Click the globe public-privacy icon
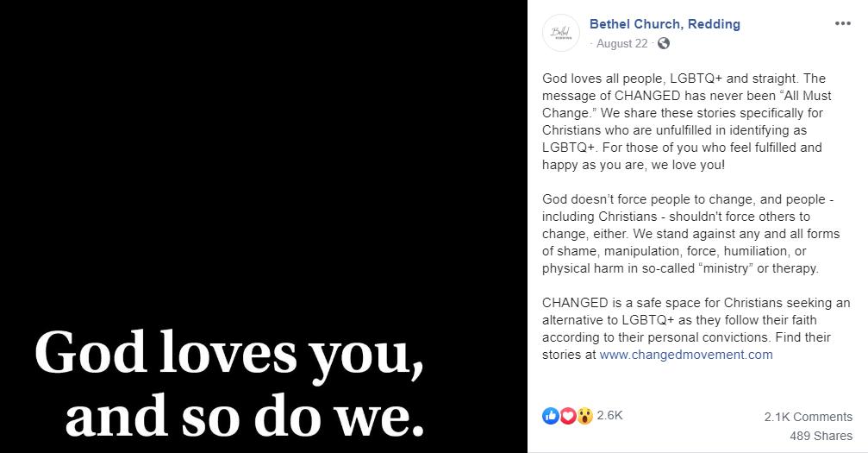868x453 pixels. [663, 44]
